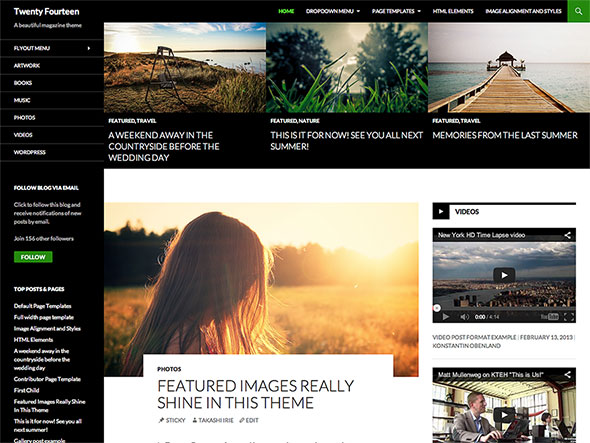Select the Home menu item
The image size is (590, 443).
286,11
